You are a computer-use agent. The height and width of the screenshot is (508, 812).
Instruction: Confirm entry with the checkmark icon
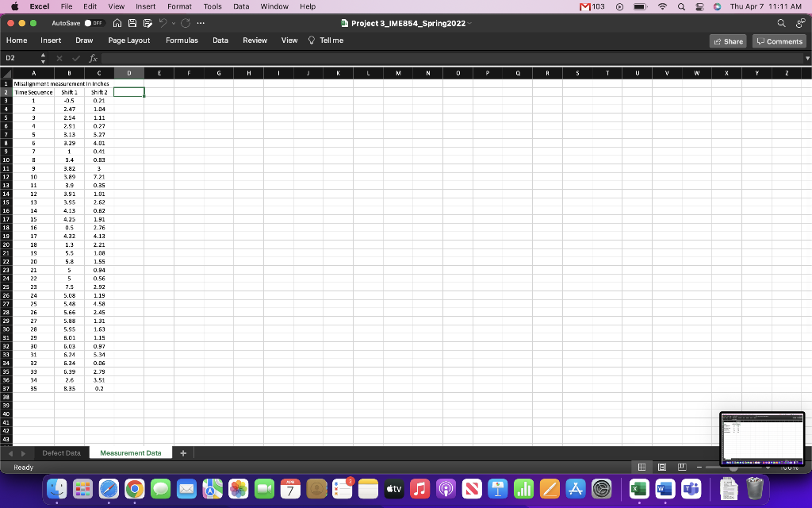(76, 58)
